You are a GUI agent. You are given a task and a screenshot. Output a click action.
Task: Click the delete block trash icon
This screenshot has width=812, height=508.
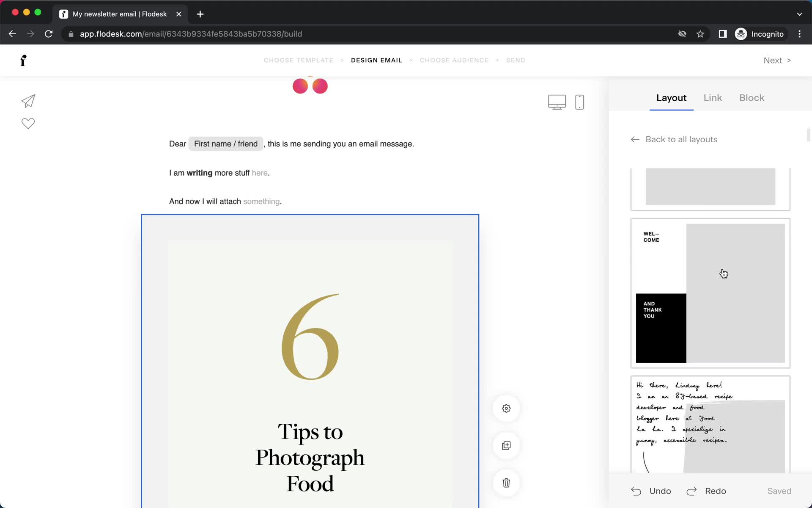tap(506, 483)
